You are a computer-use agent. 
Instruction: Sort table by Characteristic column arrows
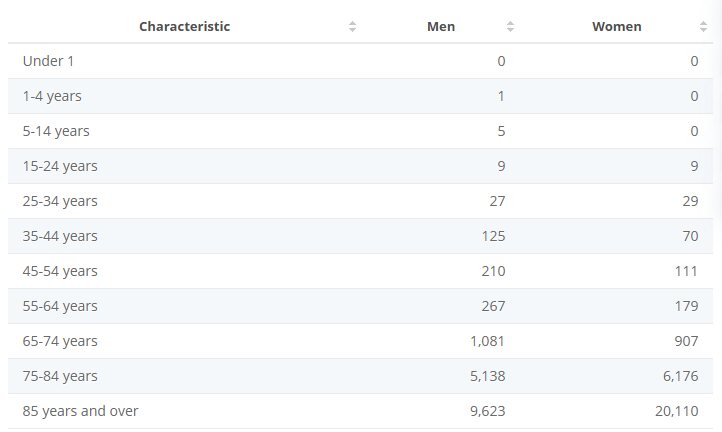tap(352, 27)
